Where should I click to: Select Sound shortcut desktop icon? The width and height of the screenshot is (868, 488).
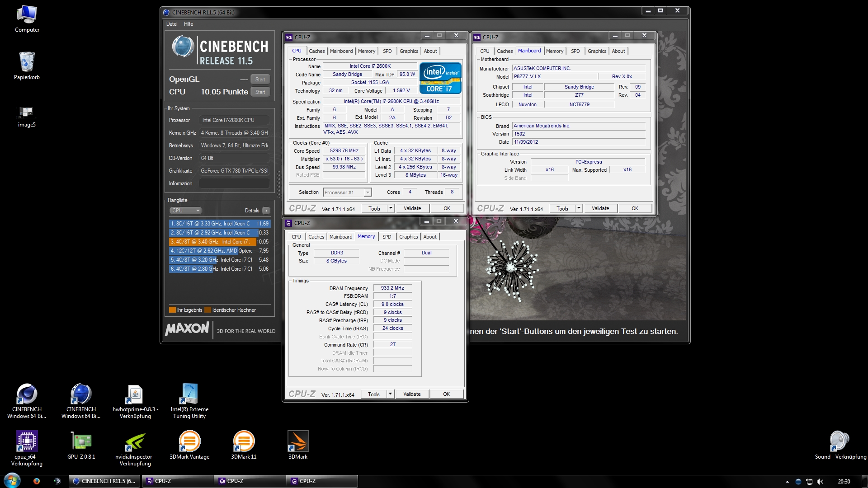(x=840, y=445)
